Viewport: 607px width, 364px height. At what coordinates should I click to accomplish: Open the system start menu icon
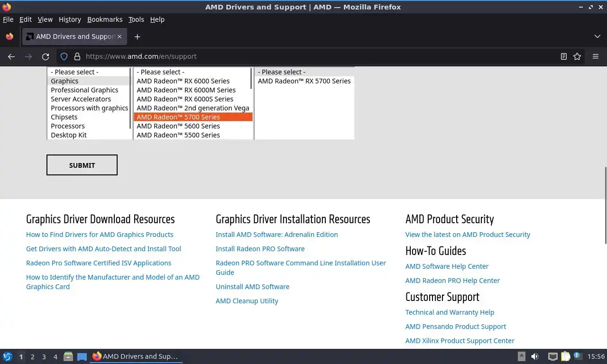[8, 356]
